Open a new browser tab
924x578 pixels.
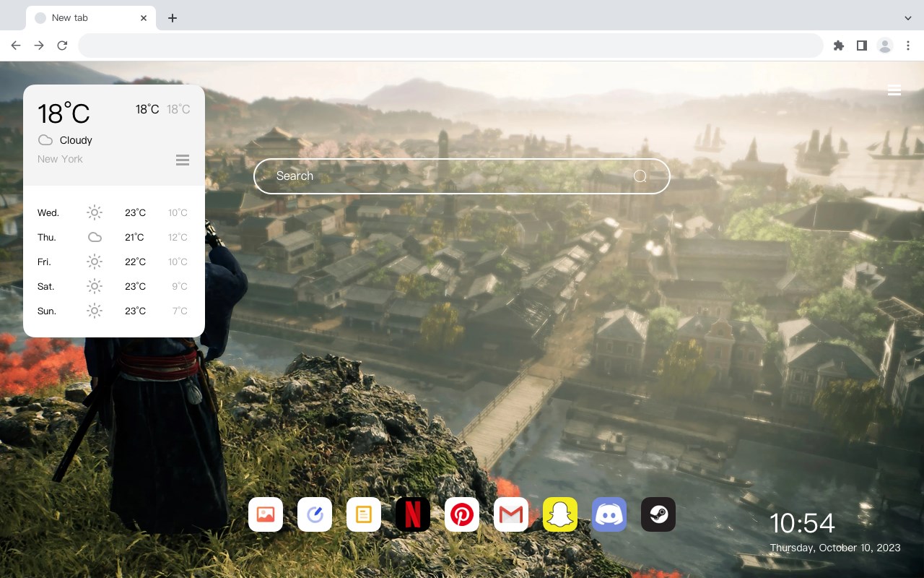(x=172, y=18)
